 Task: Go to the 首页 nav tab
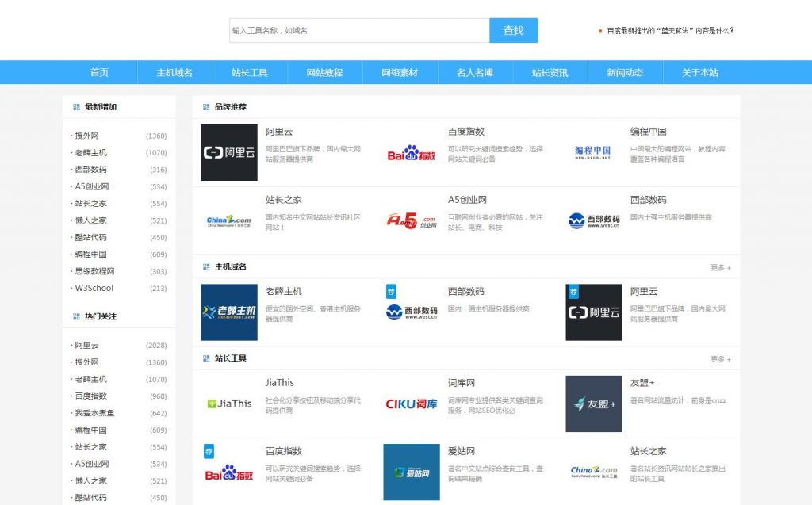[x=99, y=72]
